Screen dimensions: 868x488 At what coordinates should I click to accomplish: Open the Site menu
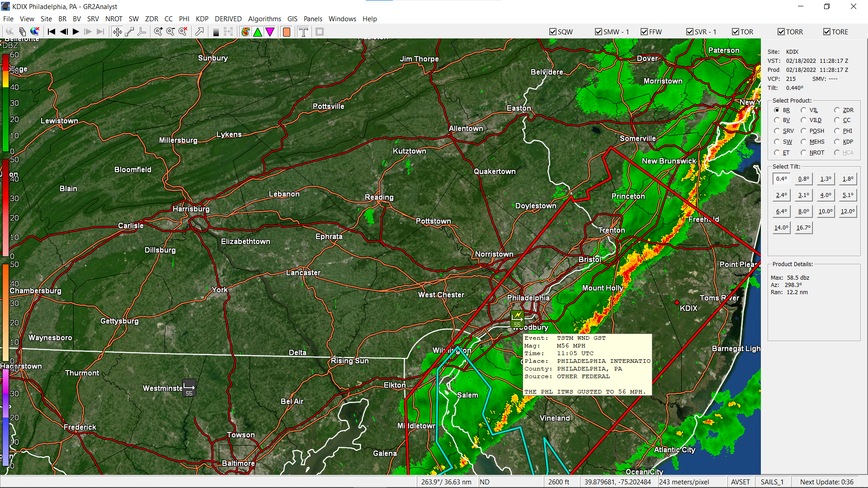coord(46,19)
